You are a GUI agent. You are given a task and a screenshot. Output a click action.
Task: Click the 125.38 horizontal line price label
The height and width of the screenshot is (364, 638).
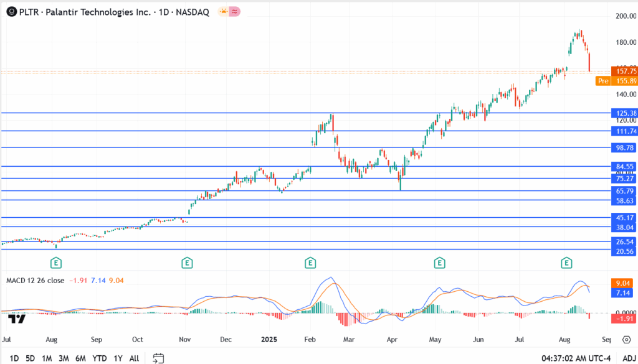click(x=624, y=113)
